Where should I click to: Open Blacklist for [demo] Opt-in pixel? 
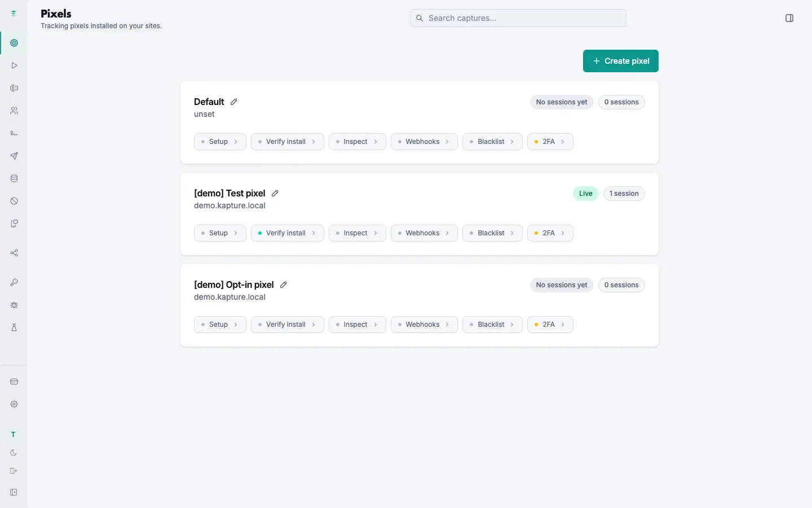[492, 325]
